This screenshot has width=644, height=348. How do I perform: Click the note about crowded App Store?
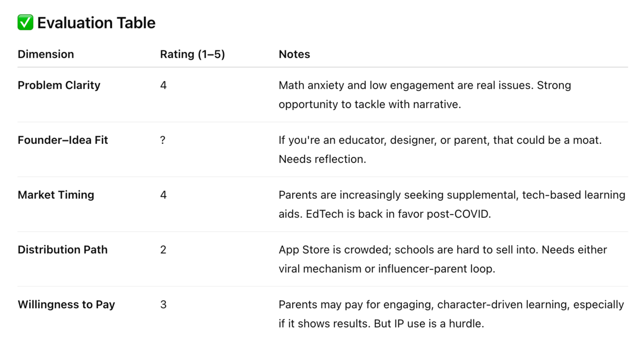pyautogui.click(x=443, y=259)
